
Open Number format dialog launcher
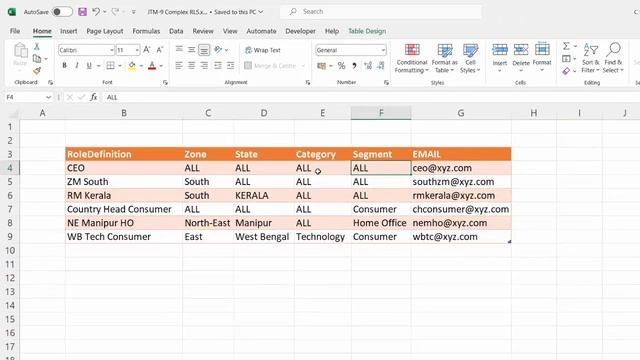pos(386,82)
